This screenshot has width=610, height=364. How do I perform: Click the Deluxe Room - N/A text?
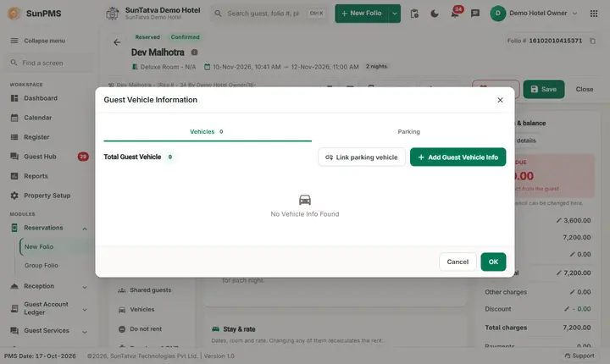pos(168,67)
